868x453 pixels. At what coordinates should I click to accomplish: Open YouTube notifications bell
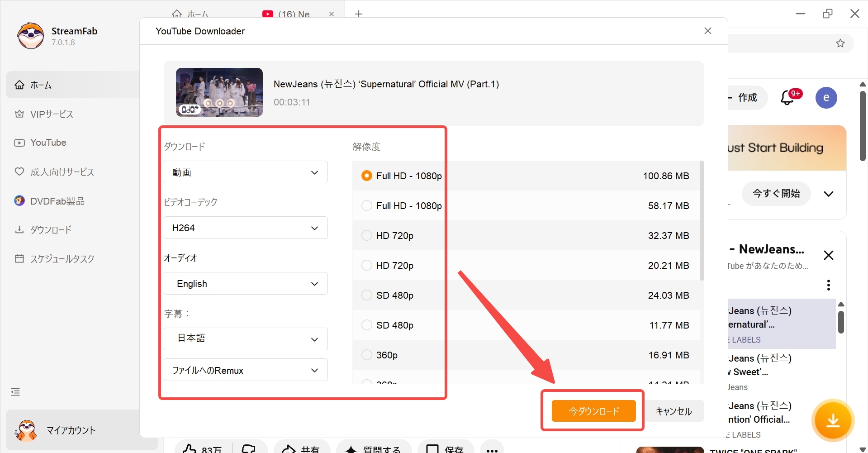coord(787,98)
